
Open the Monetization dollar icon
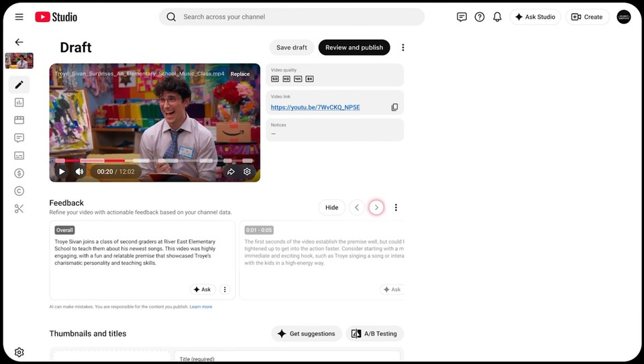click(x=19, y=173)
